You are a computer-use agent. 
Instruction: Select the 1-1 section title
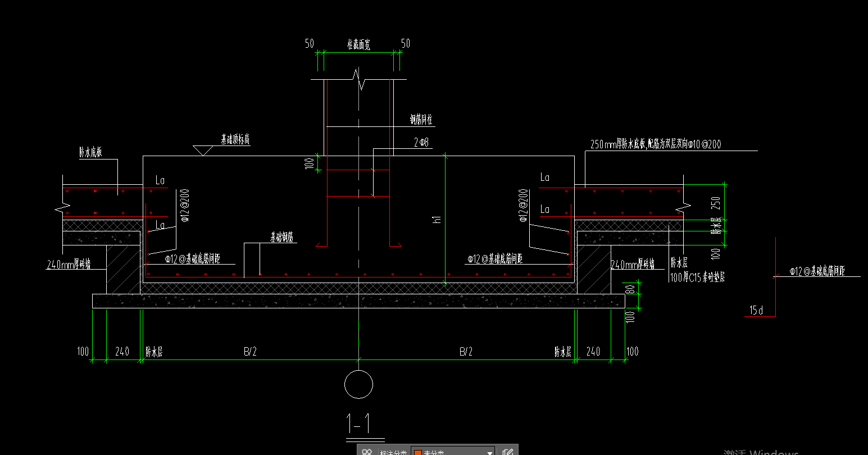click(358, 423)
